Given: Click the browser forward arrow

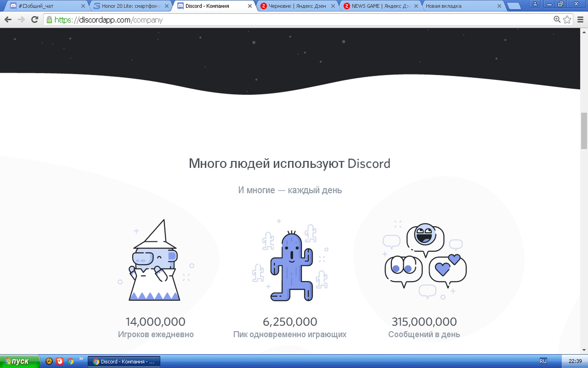Looking at the screenshot, I should (x=21, y=20).
